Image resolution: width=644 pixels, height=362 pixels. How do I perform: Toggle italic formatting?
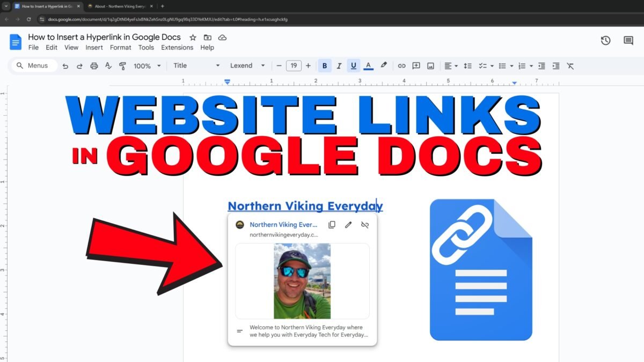point(339,66)
